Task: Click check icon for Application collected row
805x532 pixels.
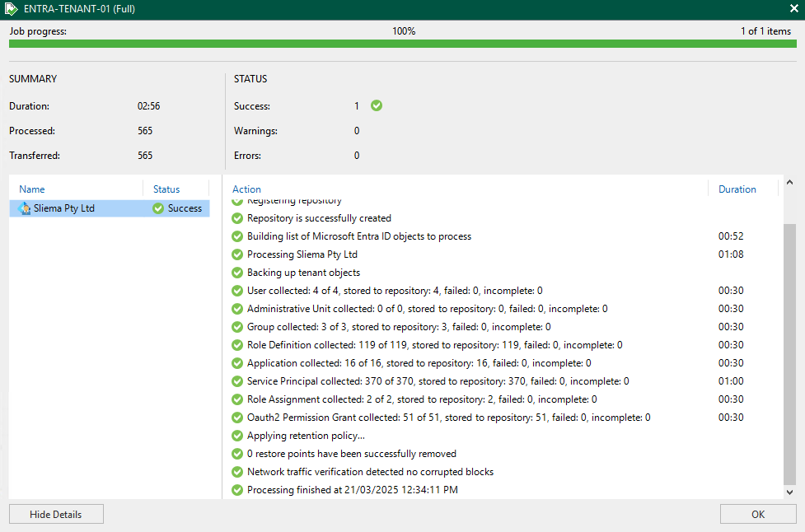Action: tap(236, 363)
